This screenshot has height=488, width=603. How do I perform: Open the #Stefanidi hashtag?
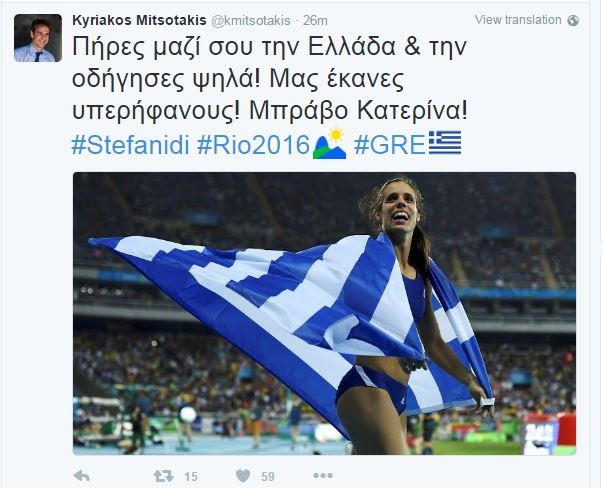[130, 145]
